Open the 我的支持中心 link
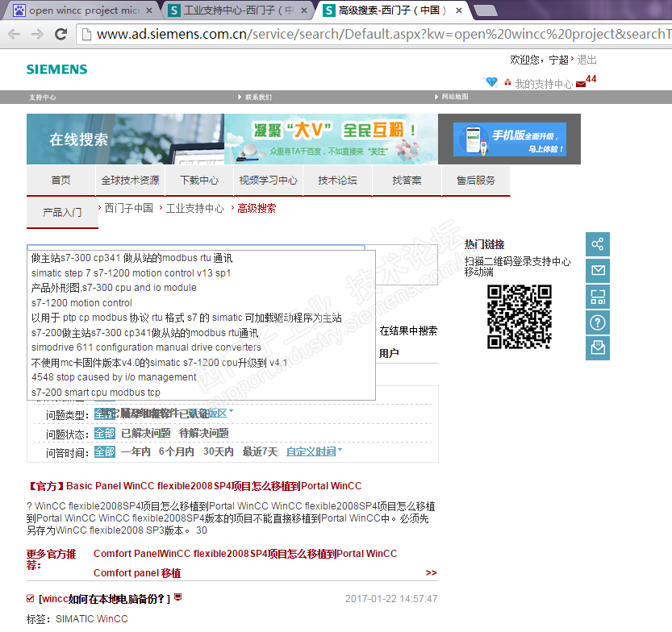This screenshot has width=672, height=632. tap(544, 84)
